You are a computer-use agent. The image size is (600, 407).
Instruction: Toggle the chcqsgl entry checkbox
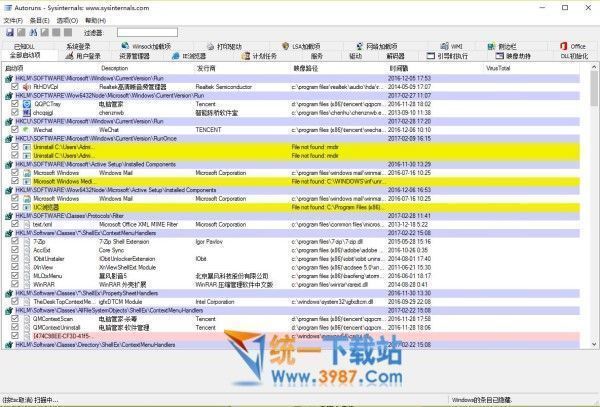(15, 112)
